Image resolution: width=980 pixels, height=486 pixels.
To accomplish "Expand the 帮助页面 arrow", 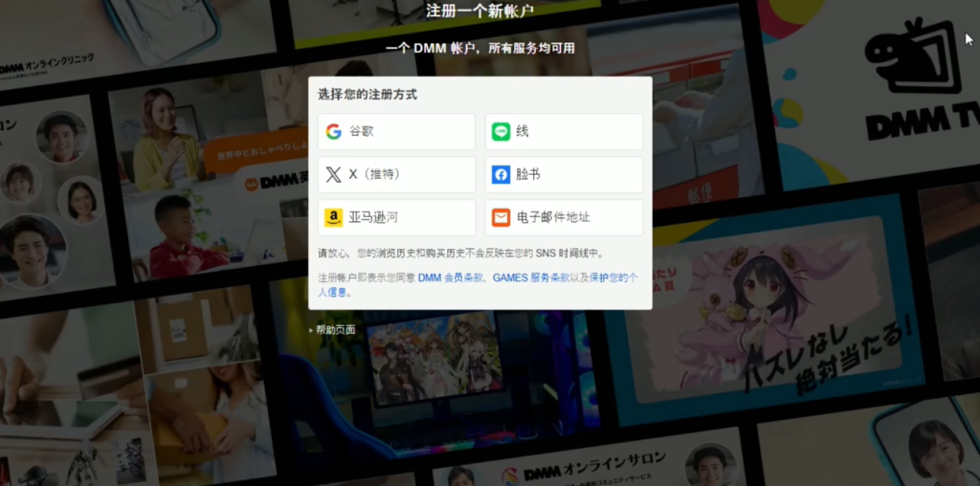I will (x=311, y=330).
